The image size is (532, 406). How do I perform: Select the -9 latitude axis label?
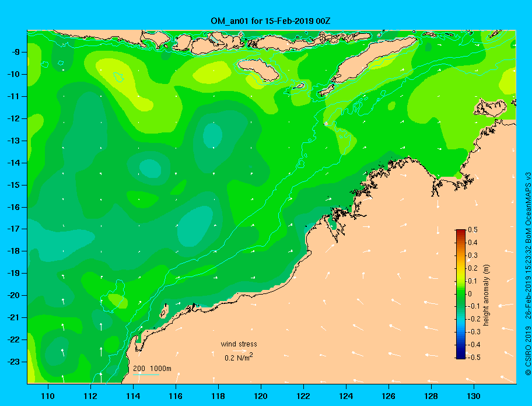click(16, 52)
